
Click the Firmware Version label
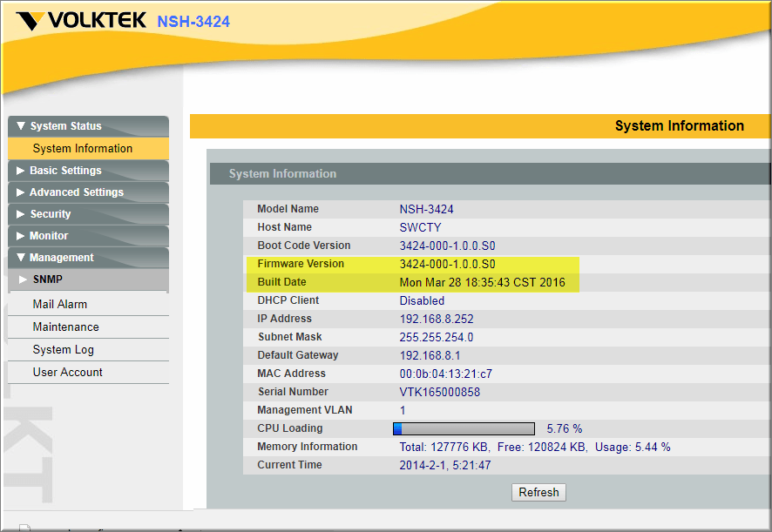[x=301, y=263]
